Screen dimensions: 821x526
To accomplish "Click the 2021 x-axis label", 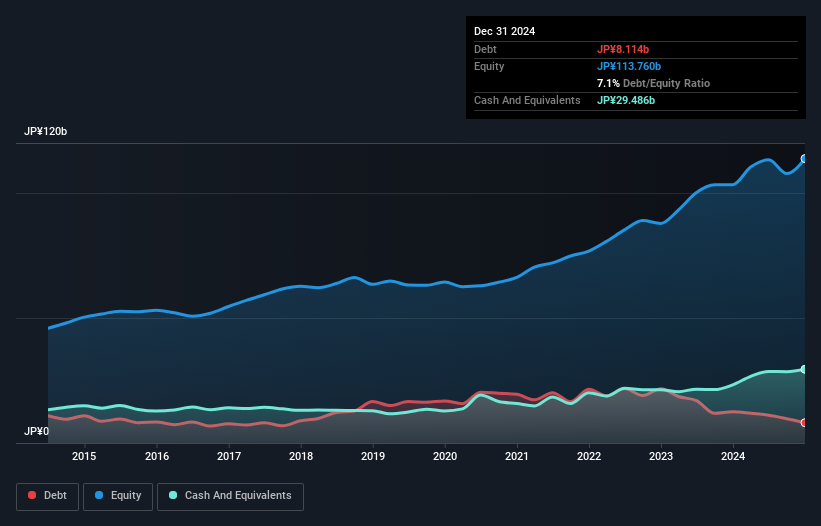I will (x=517, y=456).
